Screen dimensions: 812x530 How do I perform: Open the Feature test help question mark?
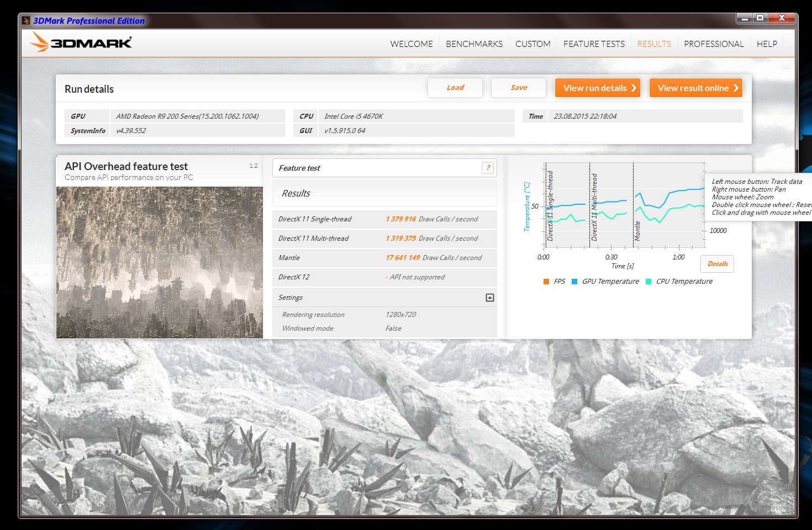click(x=488, y=168)
